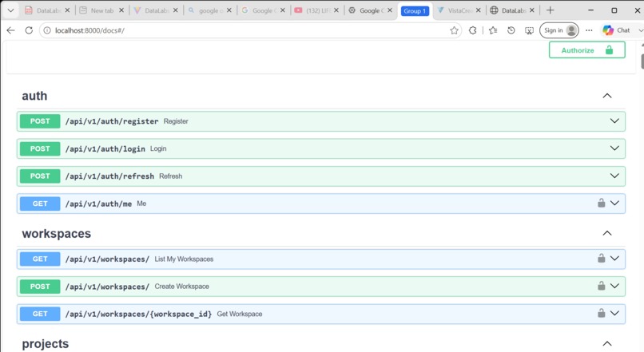Expand the POST /api/v1/auth/refresh endpoint chevron
The image size is (644, 352).
(614, 176)
